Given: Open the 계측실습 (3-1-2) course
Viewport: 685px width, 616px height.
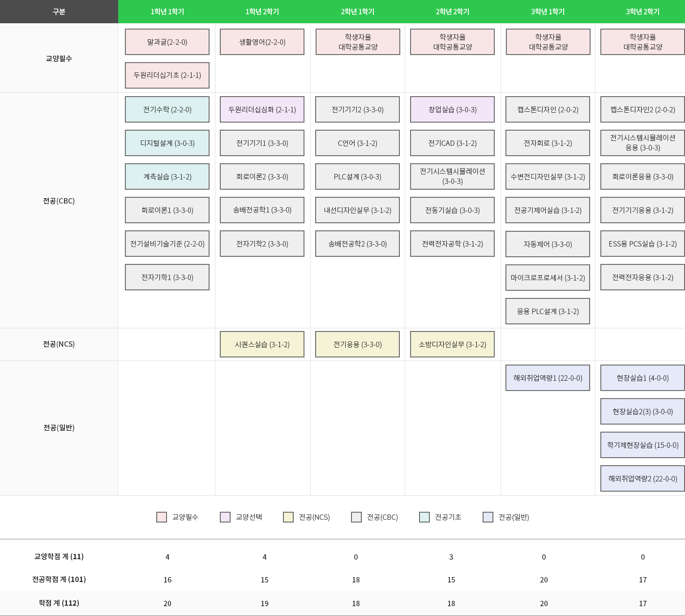Looking at the screenshot, I should coord(167,177).
